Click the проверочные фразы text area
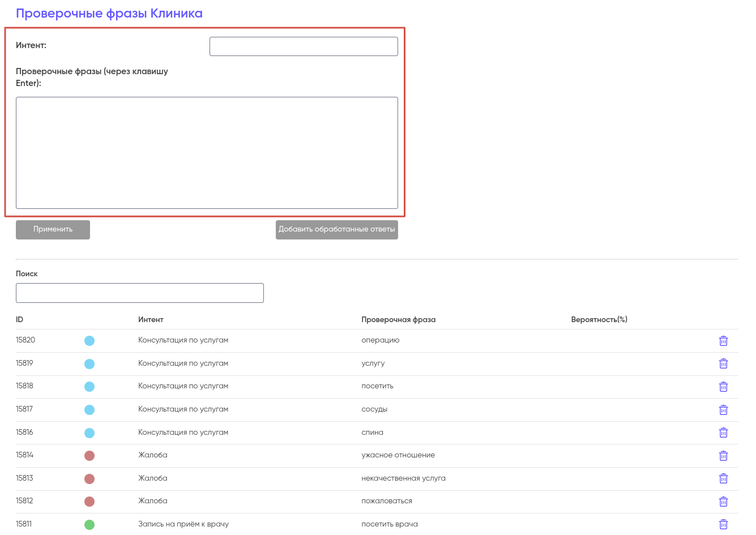Image resolution: width=756 pixels, height=535 pixels. click(x=207, y=153)
